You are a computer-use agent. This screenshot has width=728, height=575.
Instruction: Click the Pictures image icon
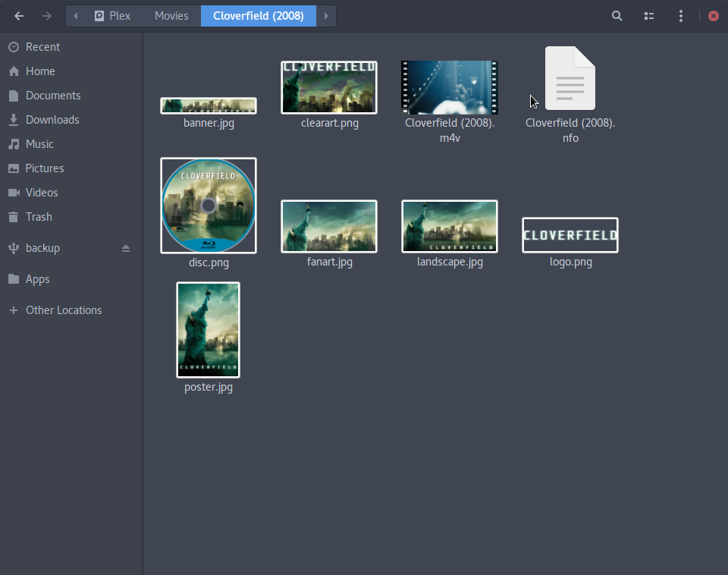coord(14,168)
